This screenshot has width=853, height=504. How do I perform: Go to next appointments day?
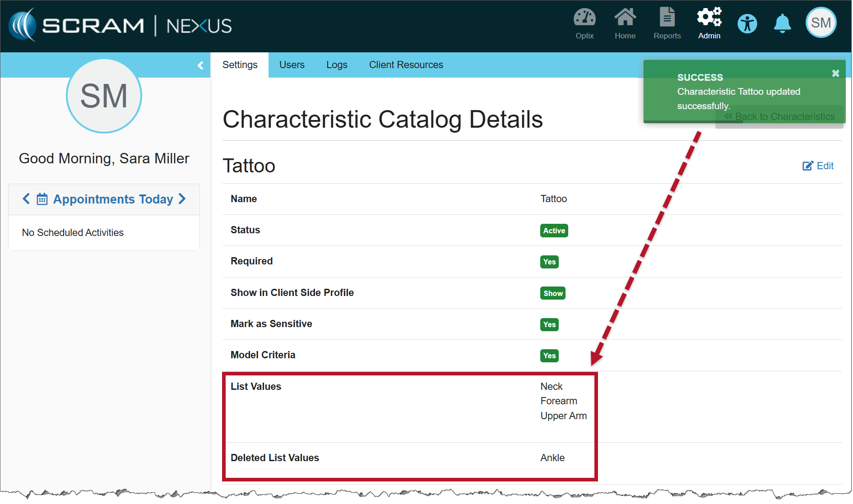(x=182, y=199)
